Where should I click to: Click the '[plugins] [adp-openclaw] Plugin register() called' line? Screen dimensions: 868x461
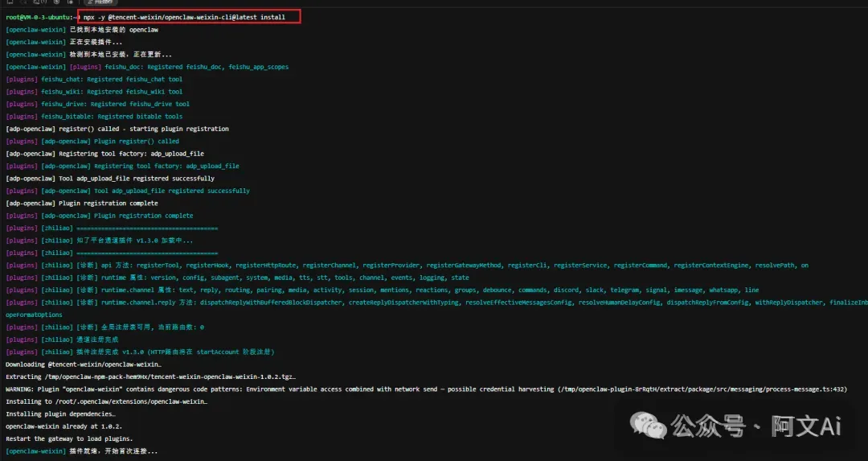pos(92,142)
